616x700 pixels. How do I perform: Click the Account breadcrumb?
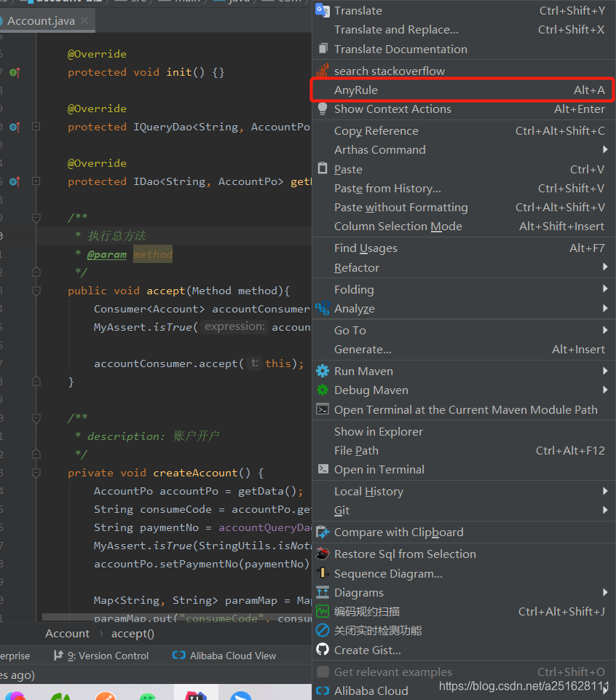pyautogui.click(x=68, y=634)
